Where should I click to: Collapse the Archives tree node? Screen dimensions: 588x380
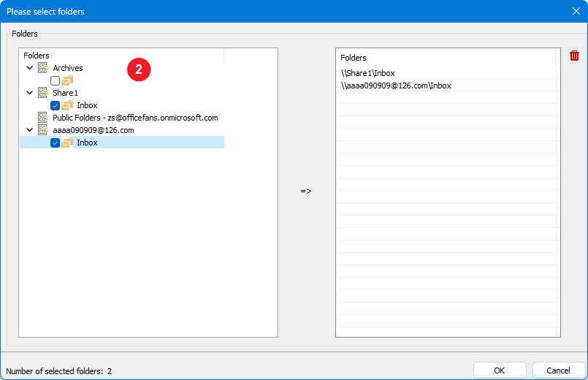click(x=30, y=68)
